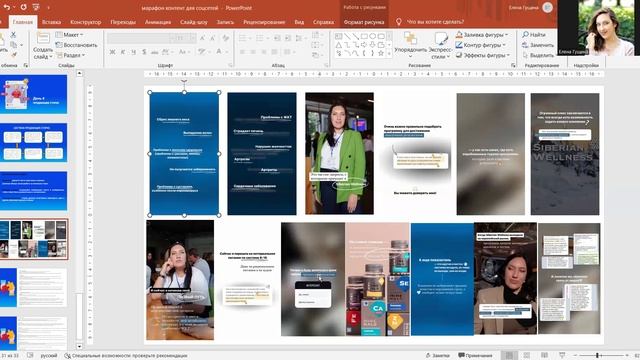This screenshot has width=640, height=360.
Task: Click the slide panel scroll up arrow
Action: click(x=80, y=73)
